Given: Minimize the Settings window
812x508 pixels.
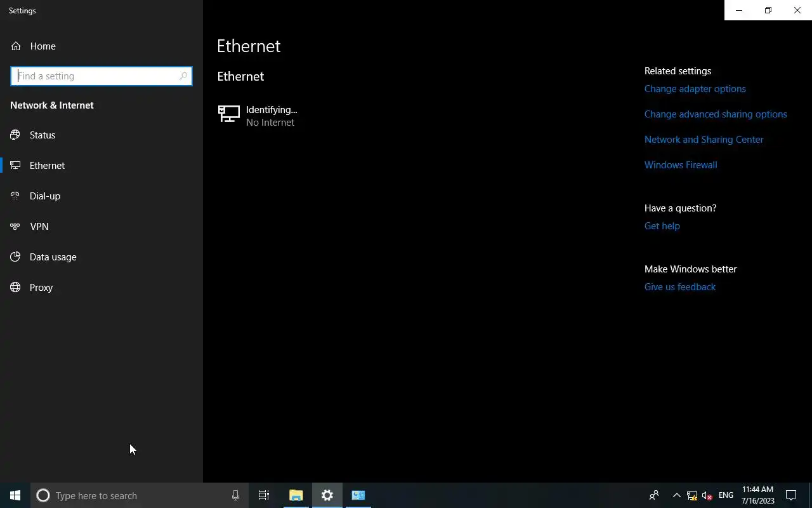Looking at the screenshot, I should point(739,10).
